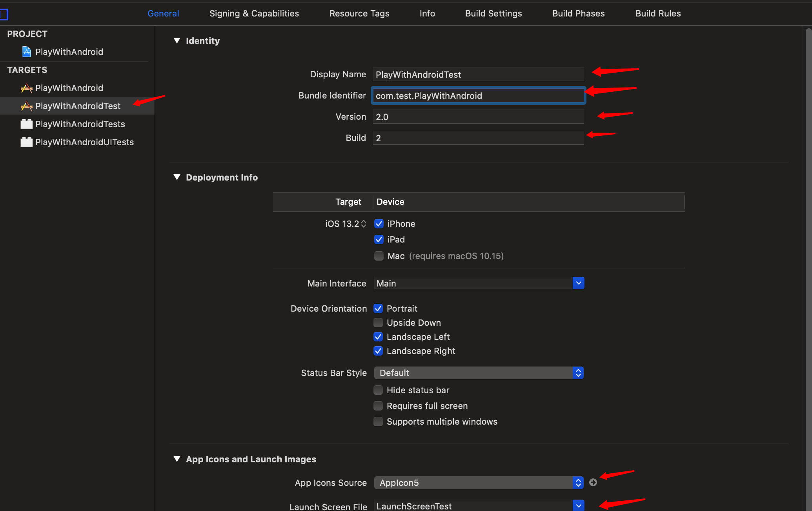Screen dimensions: 812x511
Task: Uncheck the iPad device checkbox
Action: (379, 239)
